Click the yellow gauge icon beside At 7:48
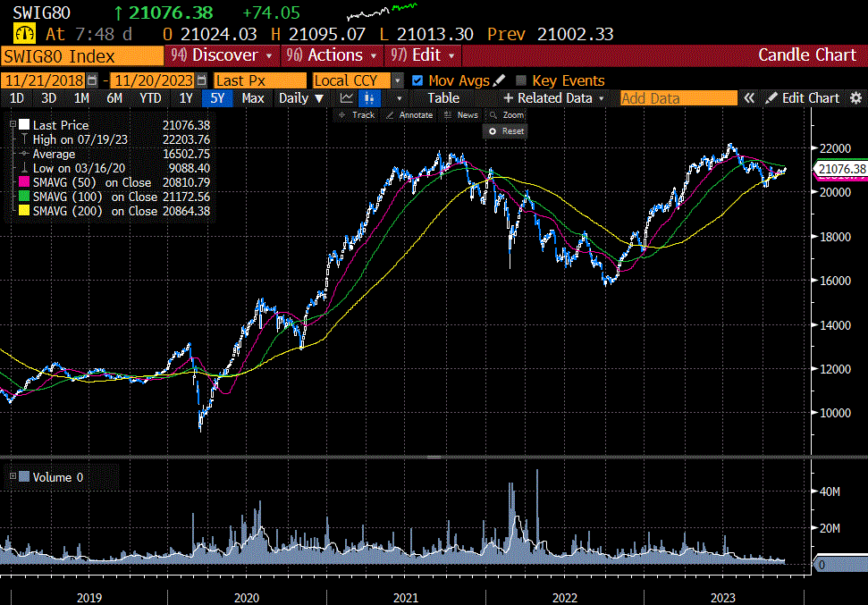868x605 pixels. click(24, 34)
